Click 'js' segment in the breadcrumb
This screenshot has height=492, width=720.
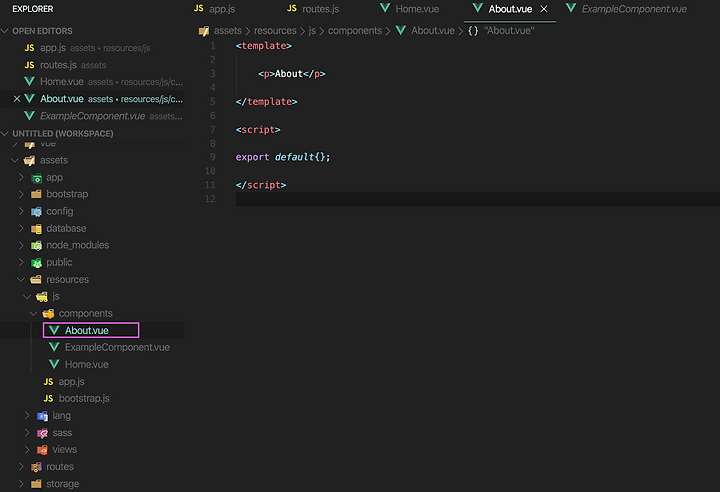point(312,31)
